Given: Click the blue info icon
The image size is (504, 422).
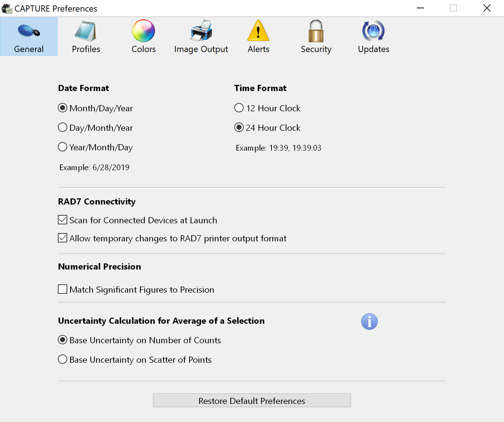Looking at the screenshot, I should click(369, 322).
